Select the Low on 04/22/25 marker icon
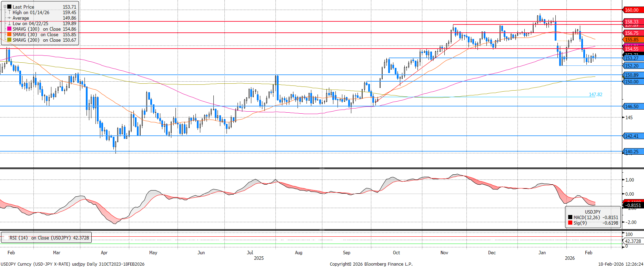The width and height of the screenshot is (644, 267). click(x=9, y=23)
